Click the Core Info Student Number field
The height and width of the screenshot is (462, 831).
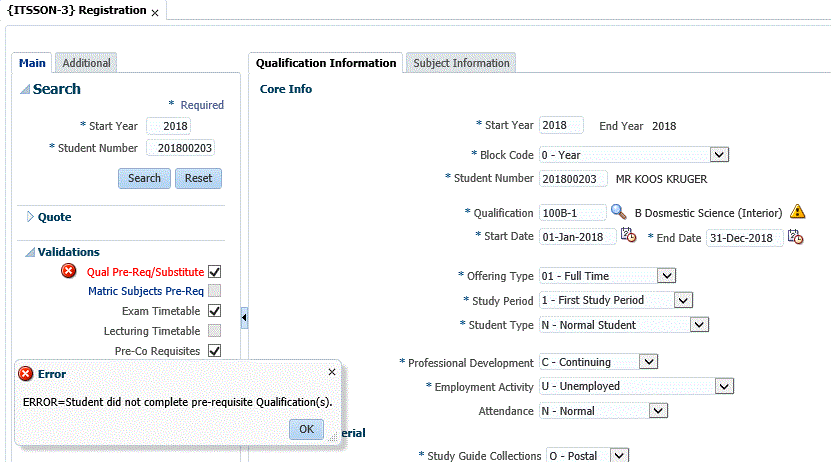coord(573,179)
